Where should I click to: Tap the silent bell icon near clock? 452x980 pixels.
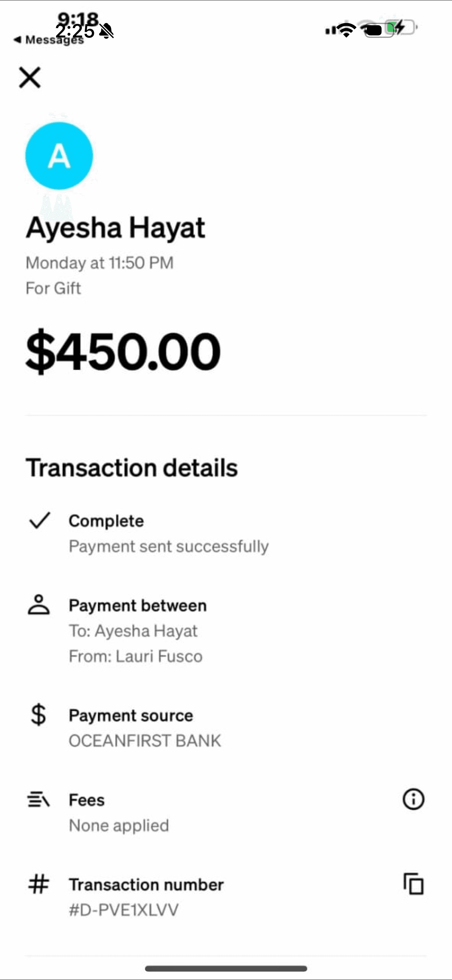click(x=106, y=31)
